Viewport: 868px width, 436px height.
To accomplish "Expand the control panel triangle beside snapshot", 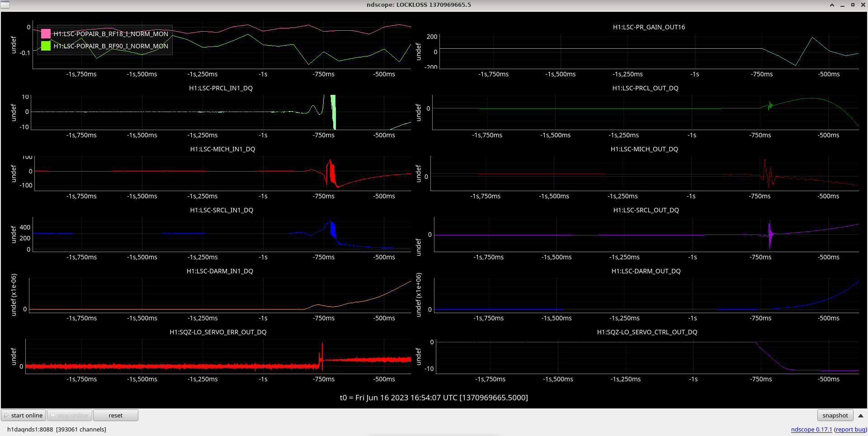I will (860, 416).
